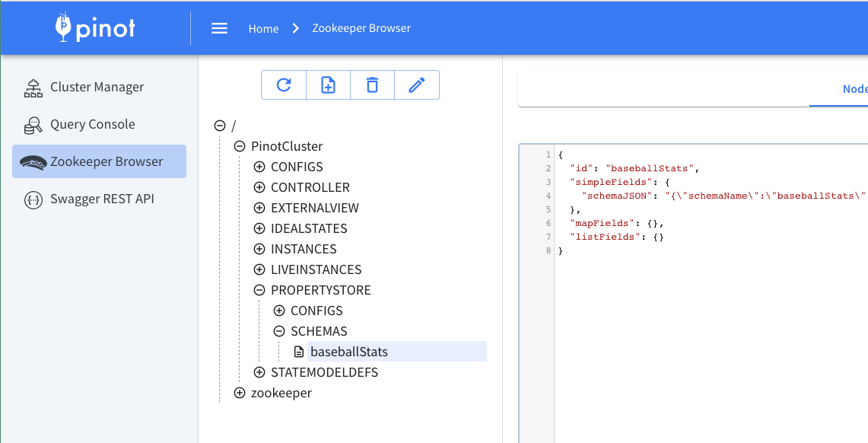Expand the CONFIGS node under PinotCluster
The height and width of the screenshot is (443, 868).
(259, 166)
